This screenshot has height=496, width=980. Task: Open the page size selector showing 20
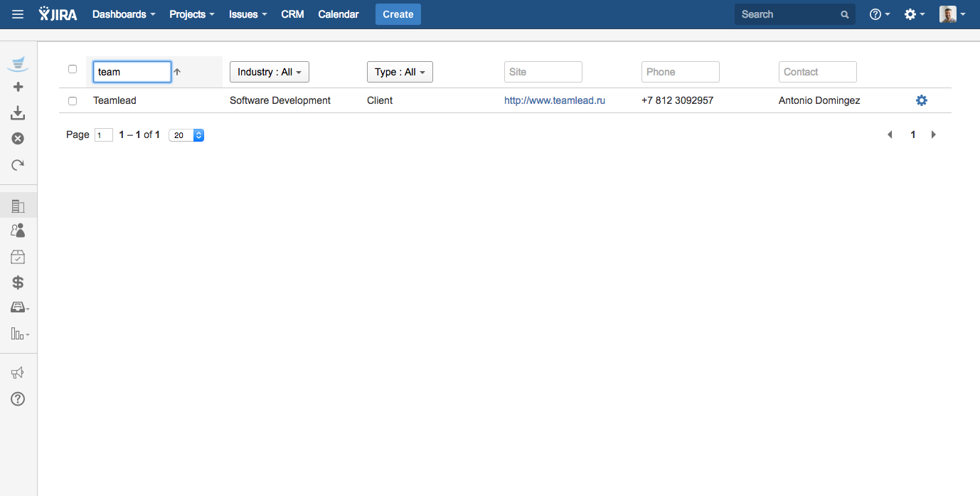pos(186,135)
